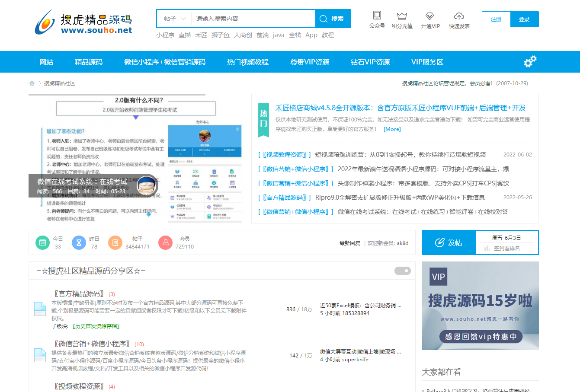Open the 2022年最新端午送祝福语小程序源码 thread

423,169
